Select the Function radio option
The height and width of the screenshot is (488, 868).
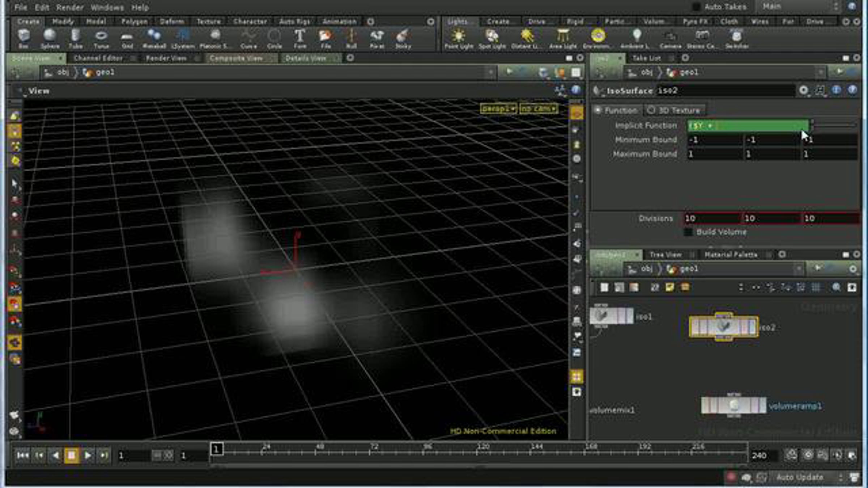(x=598, y=110)
